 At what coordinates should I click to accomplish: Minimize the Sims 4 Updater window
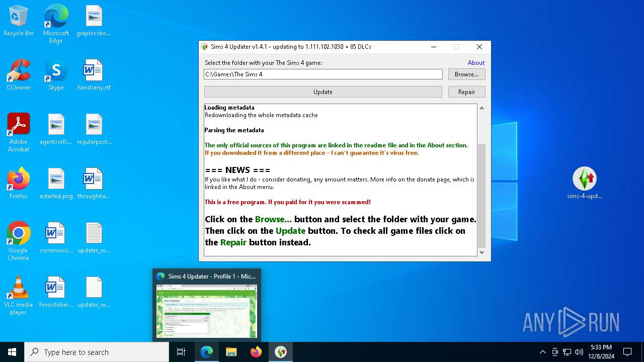coord(434,47)
